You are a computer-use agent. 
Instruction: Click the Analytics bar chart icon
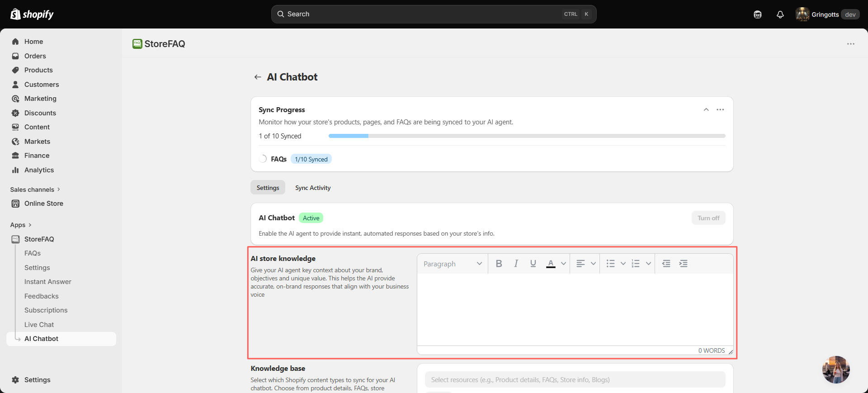click(x=15, y=170)
